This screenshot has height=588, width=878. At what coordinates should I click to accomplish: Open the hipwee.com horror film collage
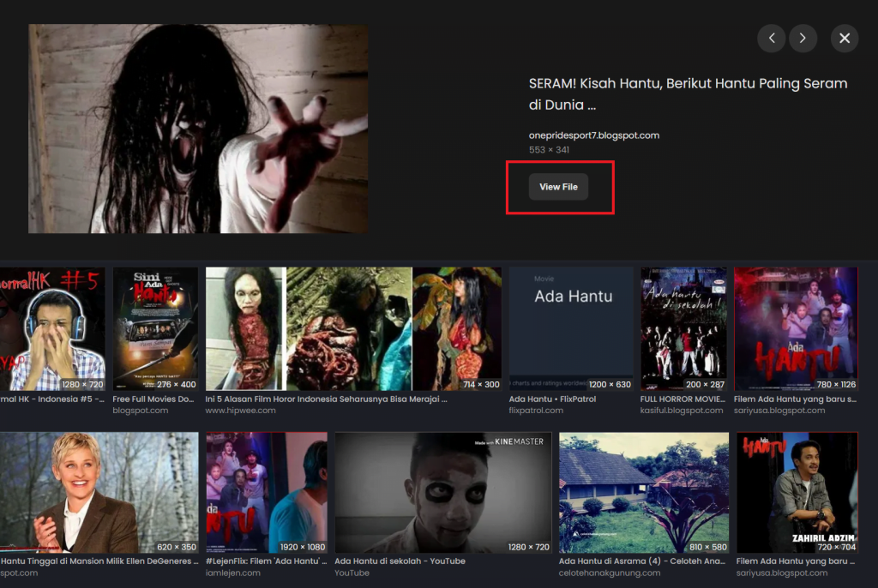click(x=353, y=329)
